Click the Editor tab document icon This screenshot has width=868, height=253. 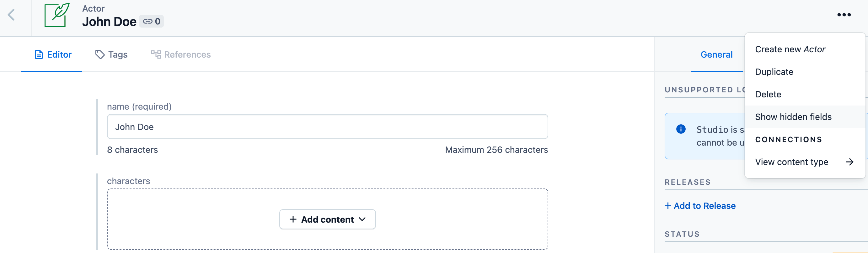(x=39, y=54)
